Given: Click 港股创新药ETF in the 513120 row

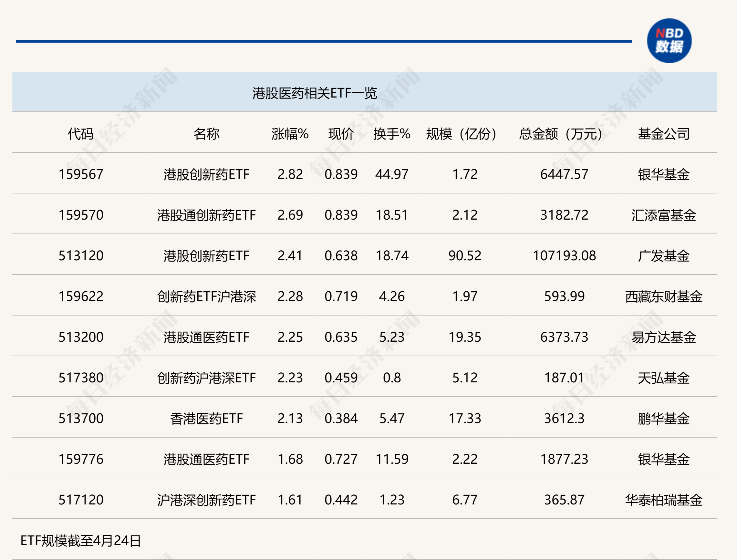Looking at the screenshot, I should [206, 256].
